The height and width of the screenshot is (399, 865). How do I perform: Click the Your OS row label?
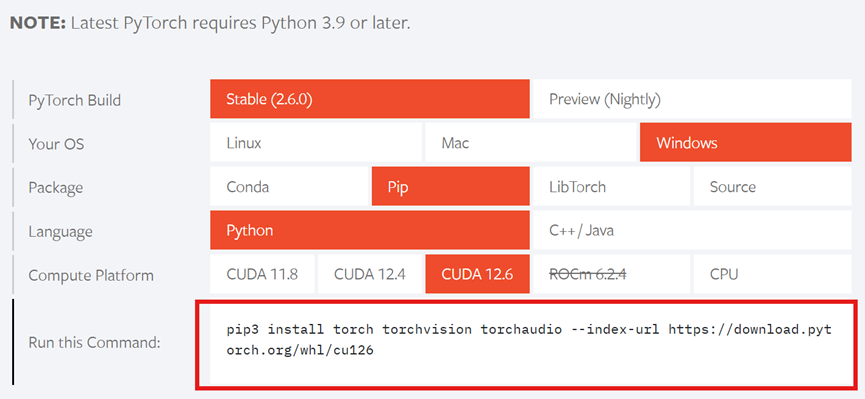pos(56,144)
